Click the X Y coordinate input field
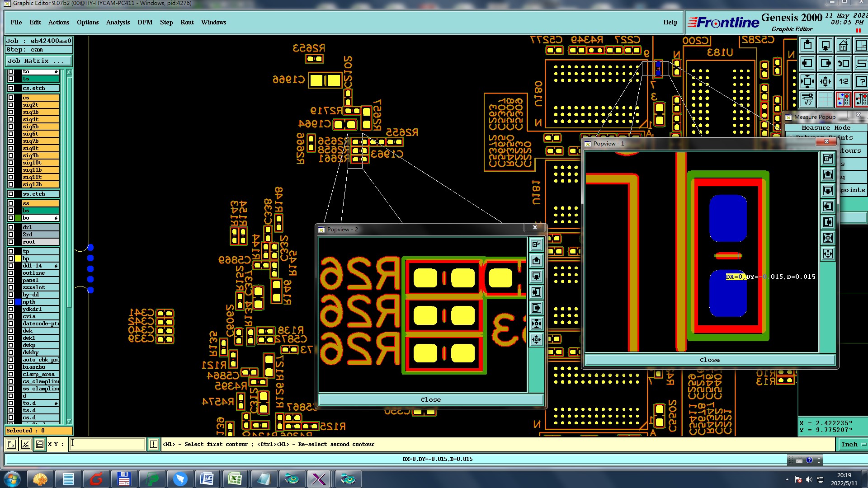868x488 pixels. [x=108, y=444]
